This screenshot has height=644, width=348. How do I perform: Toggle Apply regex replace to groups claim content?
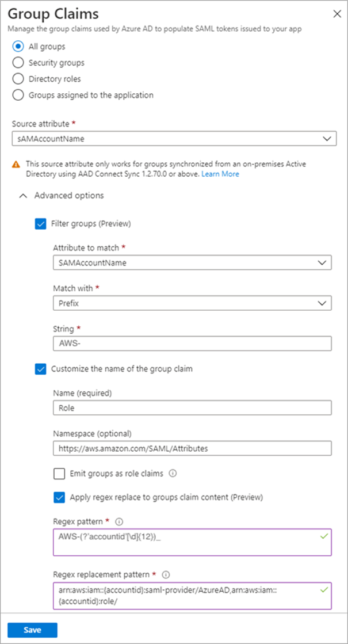(x=59, y=497)
